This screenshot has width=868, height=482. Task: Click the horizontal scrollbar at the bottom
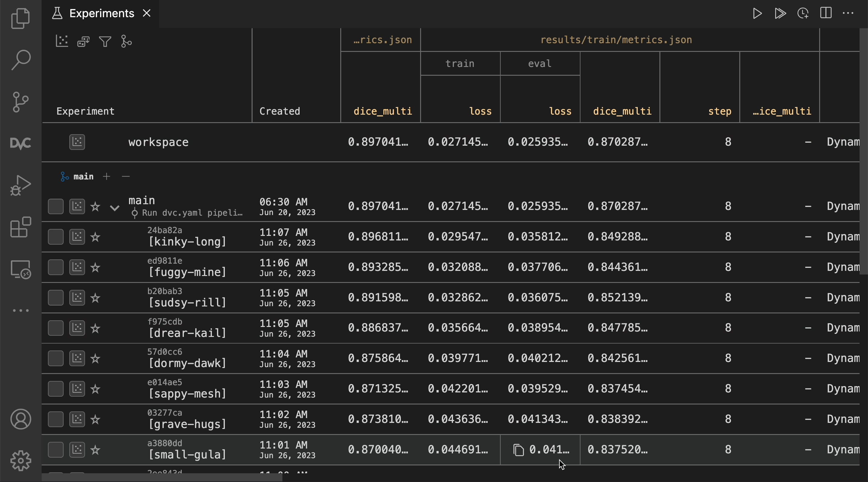pyautogui.click(x=162, y=477)
